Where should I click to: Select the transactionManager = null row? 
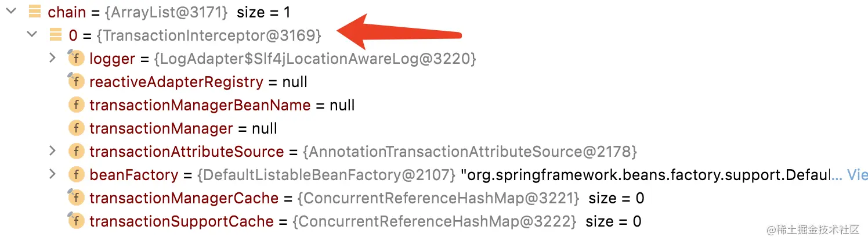click(x=183, y=128)
